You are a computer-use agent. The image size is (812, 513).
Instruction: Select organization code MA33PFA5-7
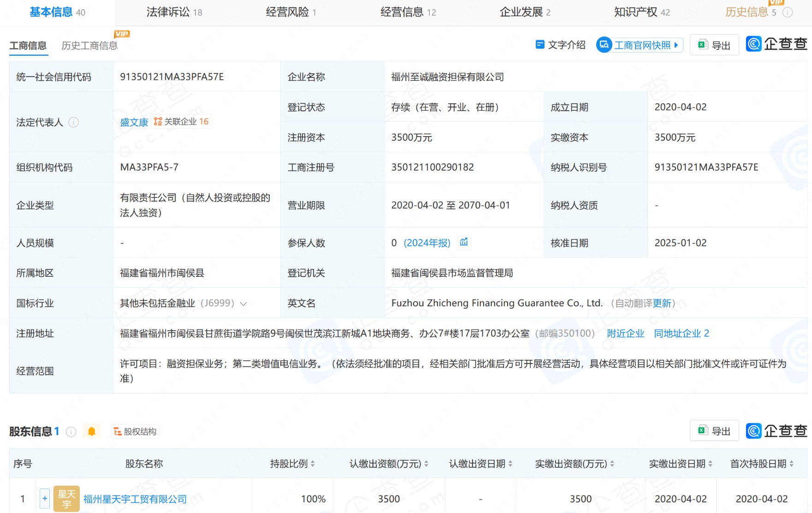pos(149,167)
